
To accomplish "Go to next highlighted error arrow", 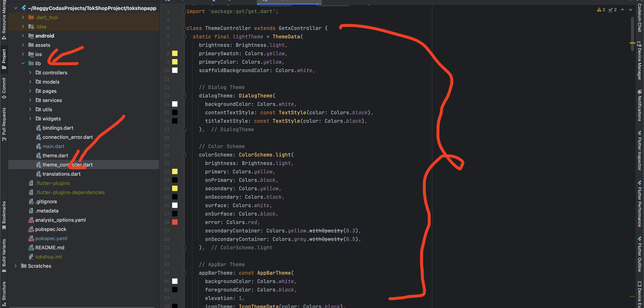I will tap(631, 10).
